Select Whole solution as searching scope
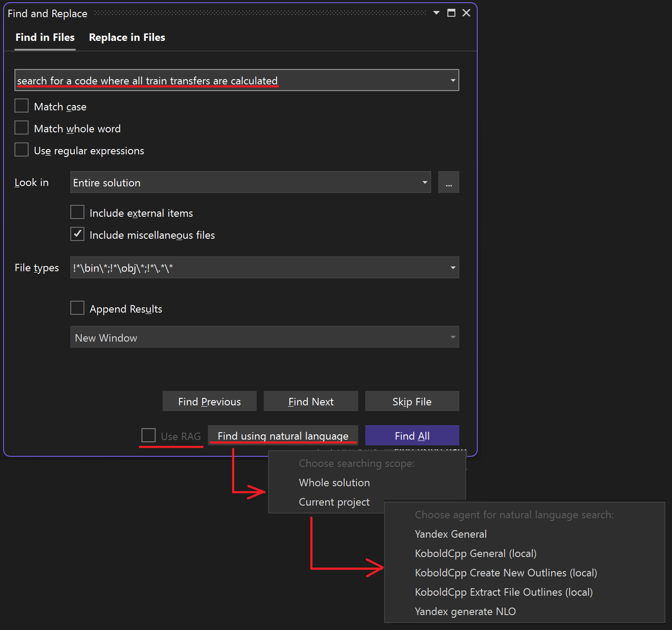 tap(334, 482)
